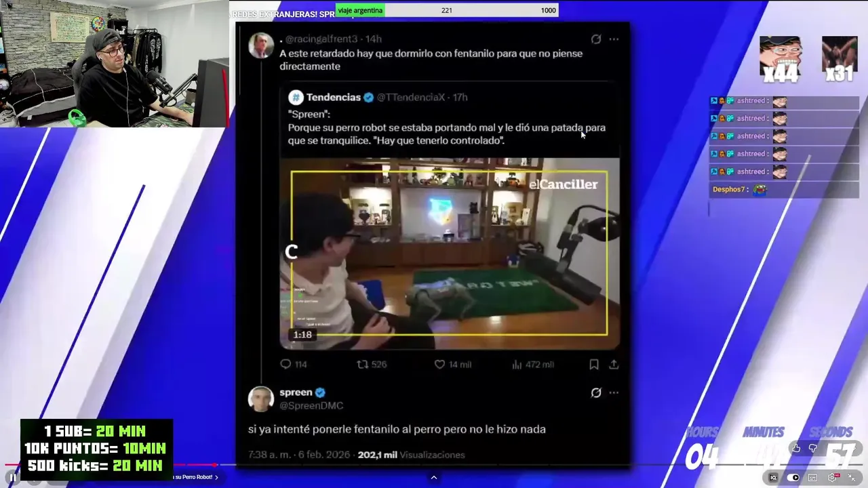Share the quoted tweet via upload icon
The width and height of the screenshot is (868, 488).
(614, 364)
